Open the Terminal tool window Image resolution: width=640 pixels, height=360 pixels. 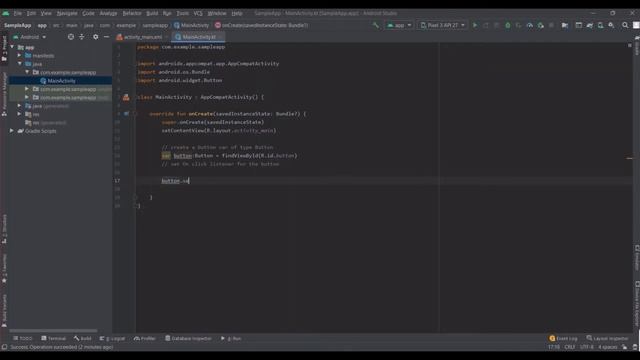pyautogui.click(x=53, y=338)
